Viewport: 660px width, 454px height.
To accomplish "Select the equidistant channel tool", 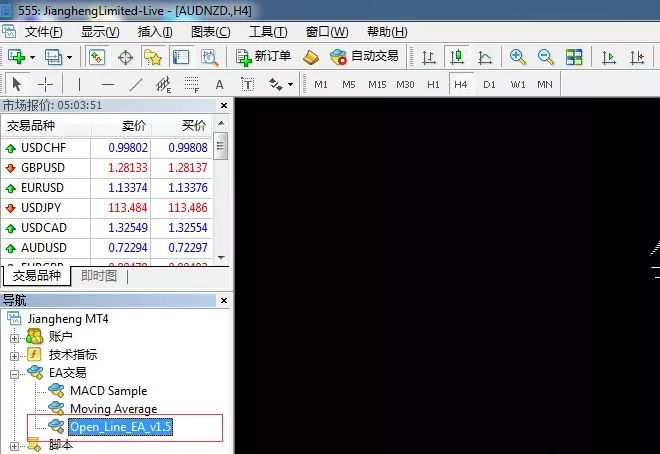I will [x=163, y=85].
